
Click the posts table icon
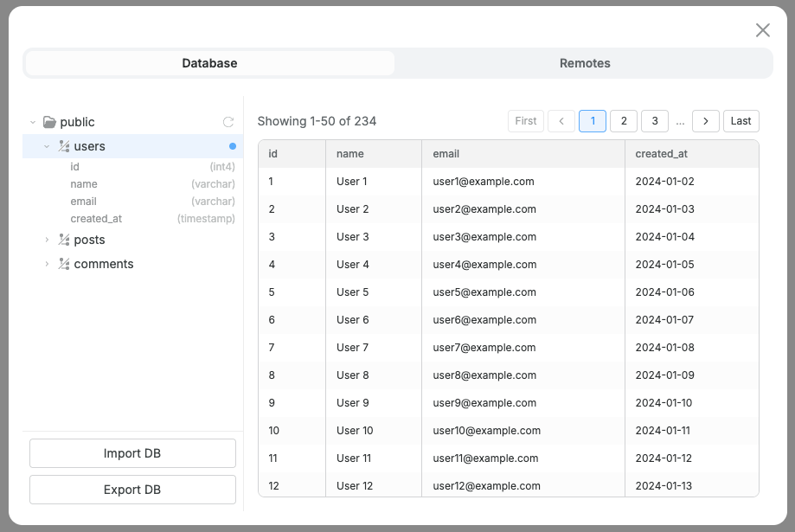point(62,240)
